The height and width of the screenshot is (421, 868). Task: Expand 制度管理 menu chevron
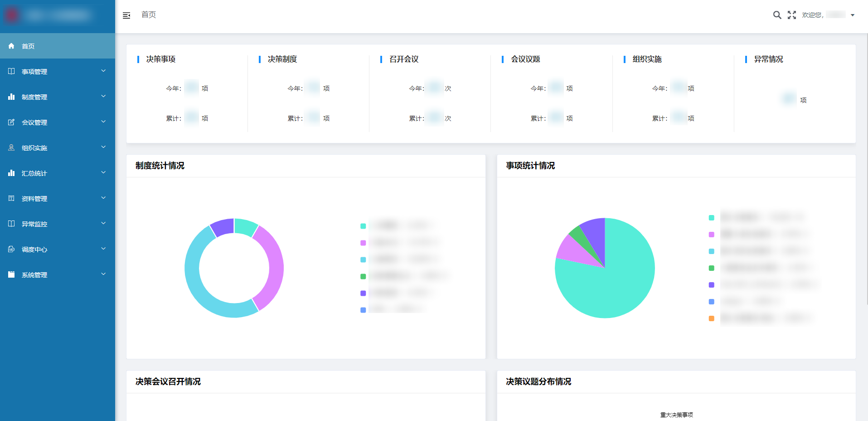point(103,96)
